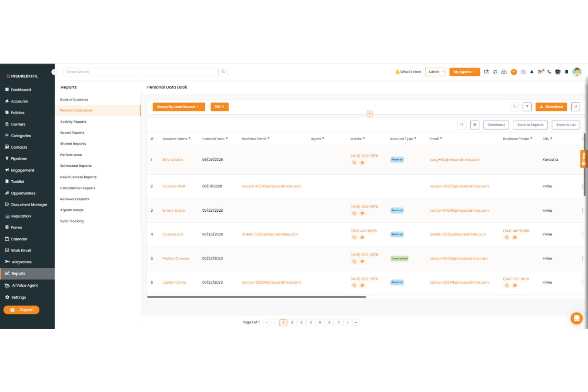Image resolution: width=588 pixels, height=392 pixels.
Task: Click the sync refresh icon in top bar
Action: 495,72
